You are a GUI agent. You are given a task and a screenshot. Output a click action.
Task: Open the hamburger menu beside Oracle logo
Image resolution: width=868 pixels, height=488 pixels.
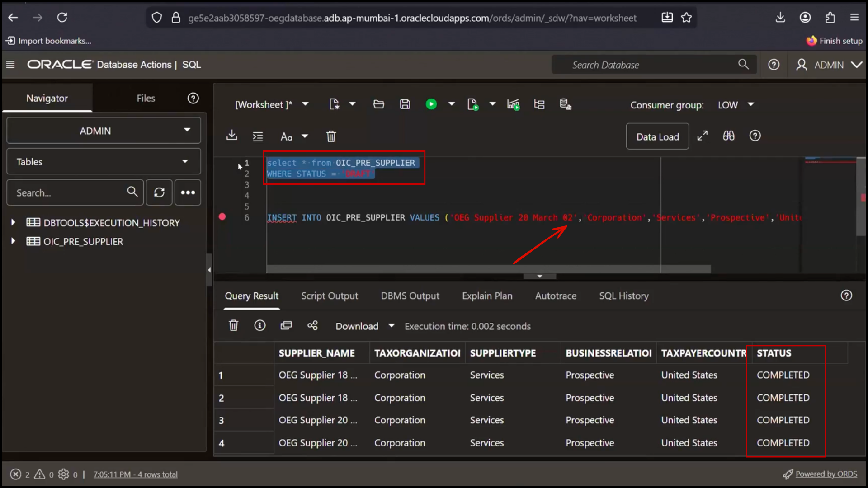[x=10, y=65]
